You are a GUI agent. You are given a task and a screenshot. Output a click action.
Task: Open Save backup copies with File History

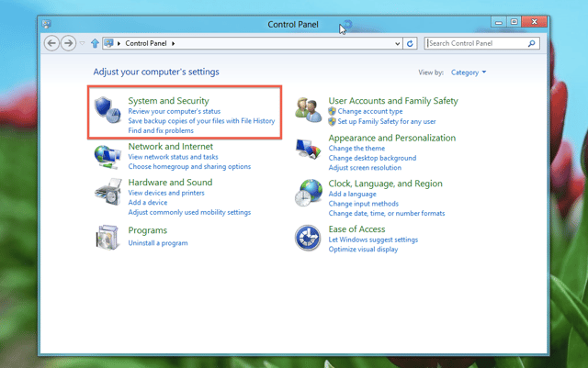(201, 121)
